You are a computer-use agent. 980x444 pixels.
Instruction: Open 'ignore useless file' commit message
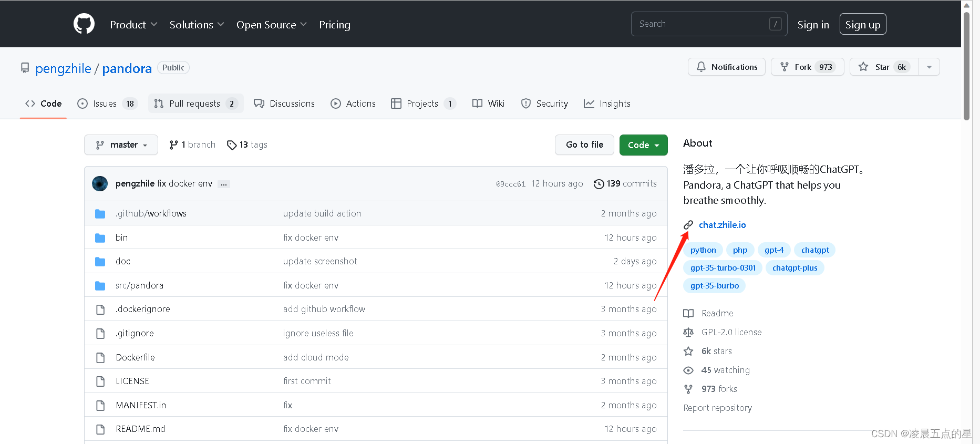pyautogui.click(x=318, y=333)
